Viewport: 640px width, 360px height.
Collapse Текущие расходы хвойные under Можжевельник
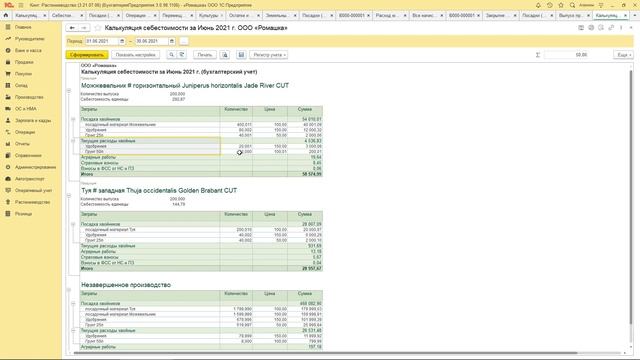pos(73,141)
